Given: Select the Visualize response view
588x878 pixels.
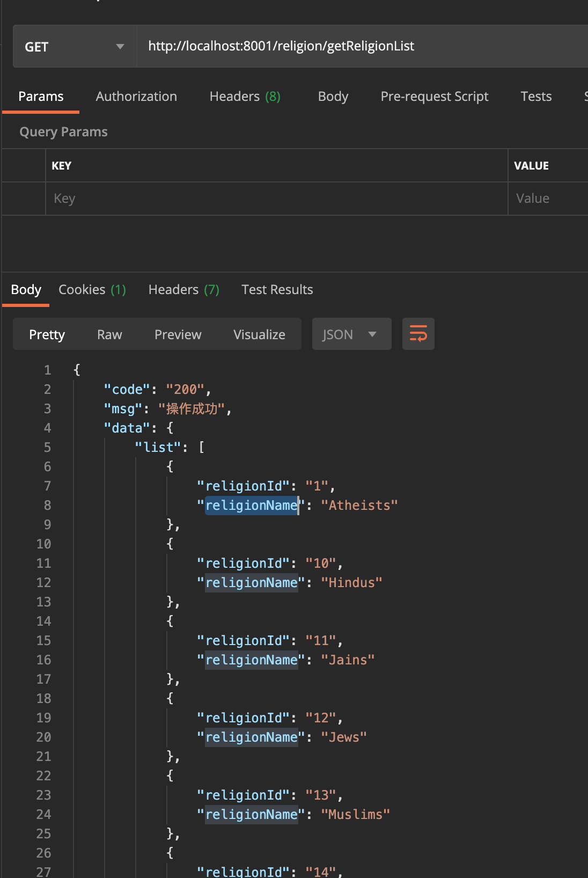Looking at the screenshot, I should [259, 334].
